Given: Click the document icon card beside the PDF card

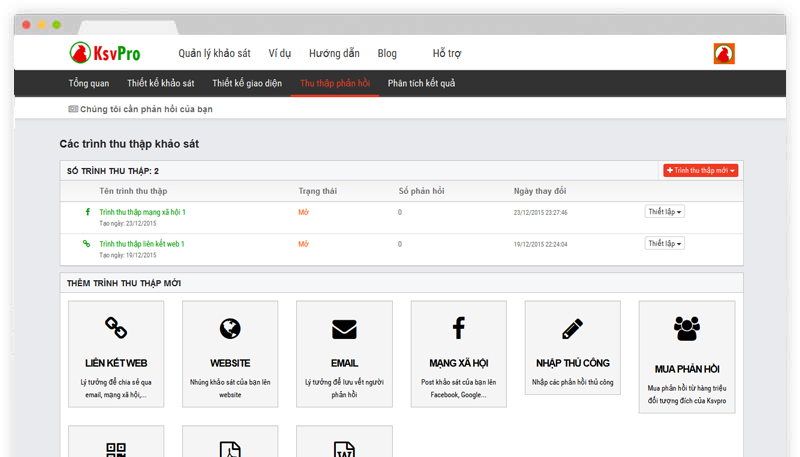Looking at the screenshot, I should pyautogui.click(x=344, y=441).
